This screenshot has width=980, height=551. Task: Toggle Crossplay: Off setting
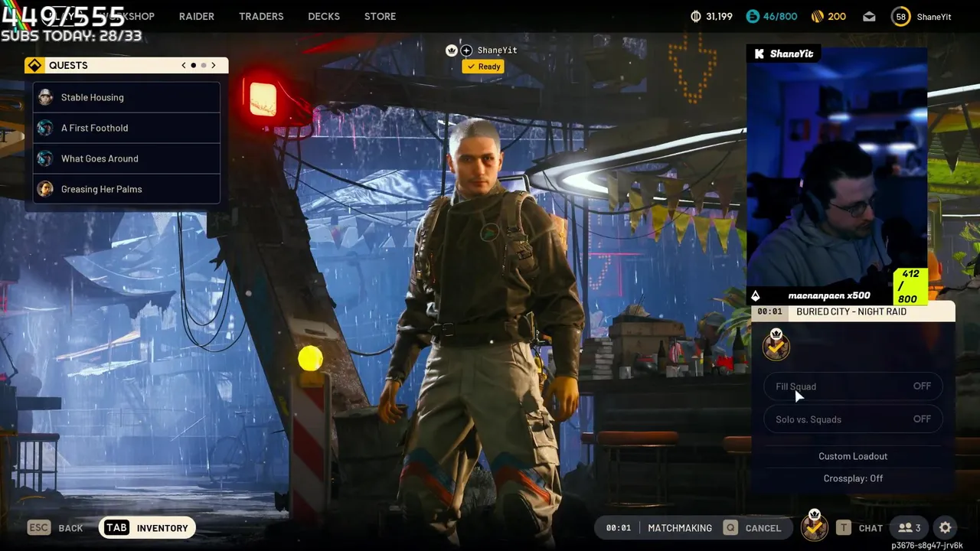(x=853, y=478)
